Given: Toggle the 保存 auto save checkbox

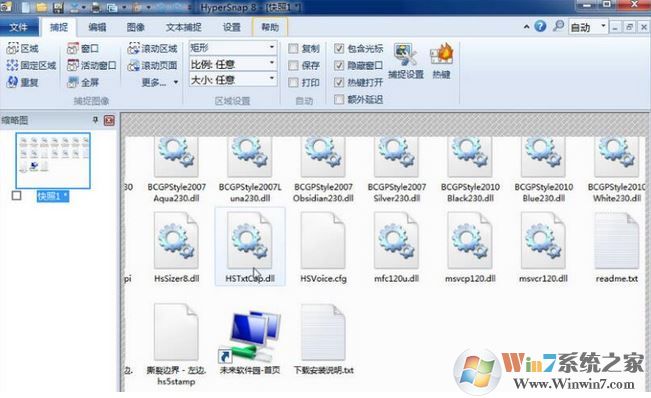Looking at the screenshot, I should tap(293, 65).
